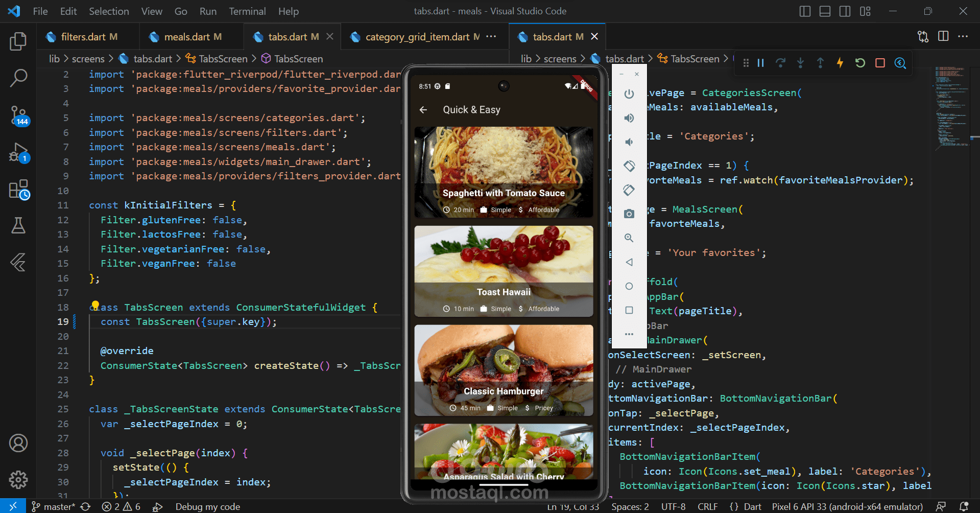Click Step Out in debug toolbar
Viewport: 980px width, 513px height.
point(820,63)
